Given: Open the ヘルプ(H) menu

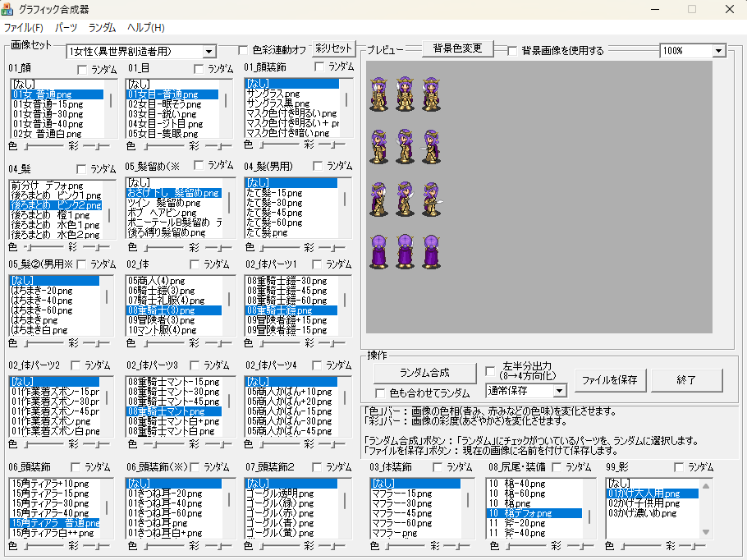Looking at the screenshot, I should (145, 28).
